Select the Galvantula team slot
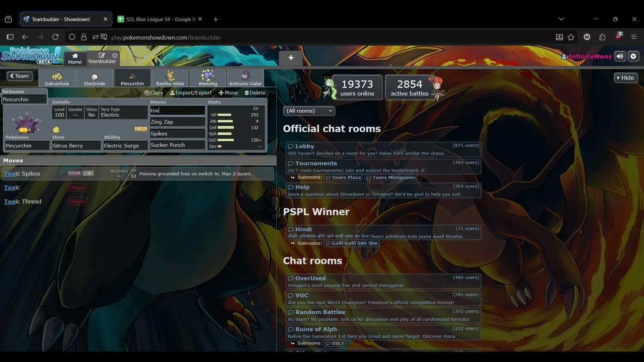The width and height of the screenshot is (644, 362). coord(57,78)
